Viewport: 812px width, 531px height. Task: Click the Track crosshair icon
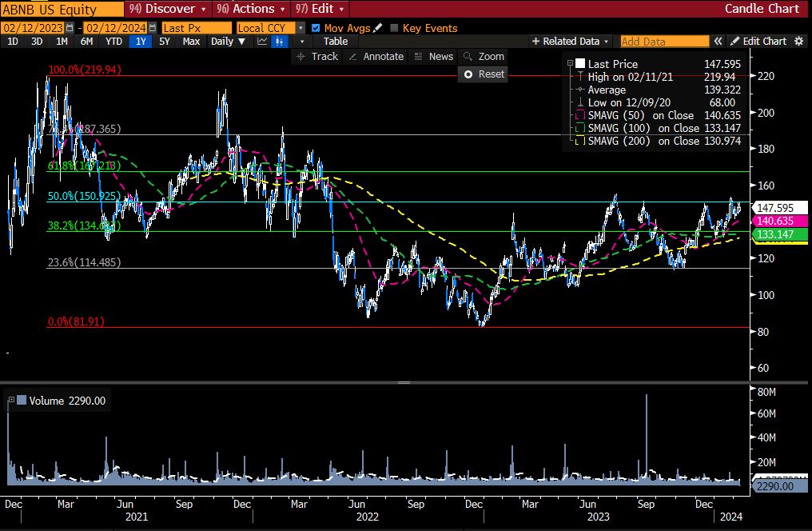[x=301, y=57]
